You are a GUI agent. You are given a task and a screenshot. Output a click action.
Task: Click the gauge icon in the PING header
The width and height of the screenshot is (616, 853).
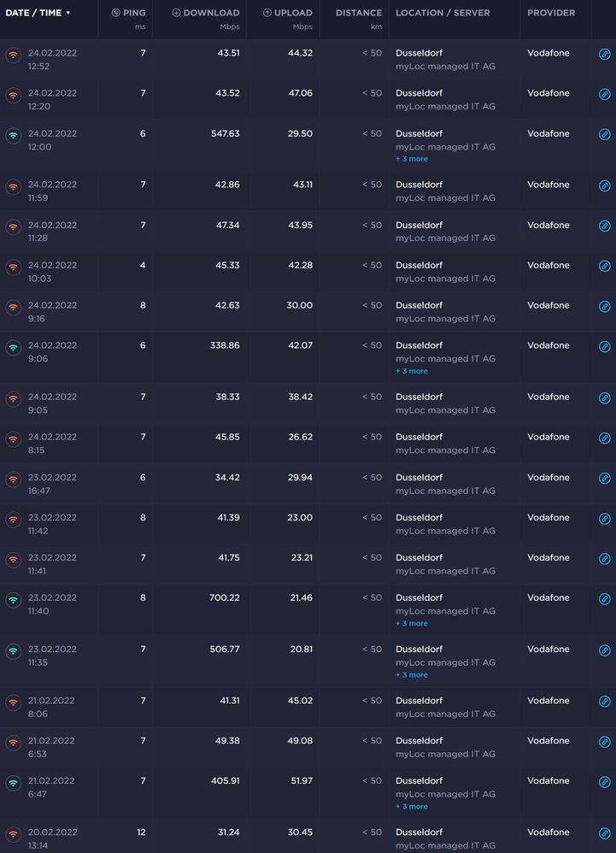point(115,12)
